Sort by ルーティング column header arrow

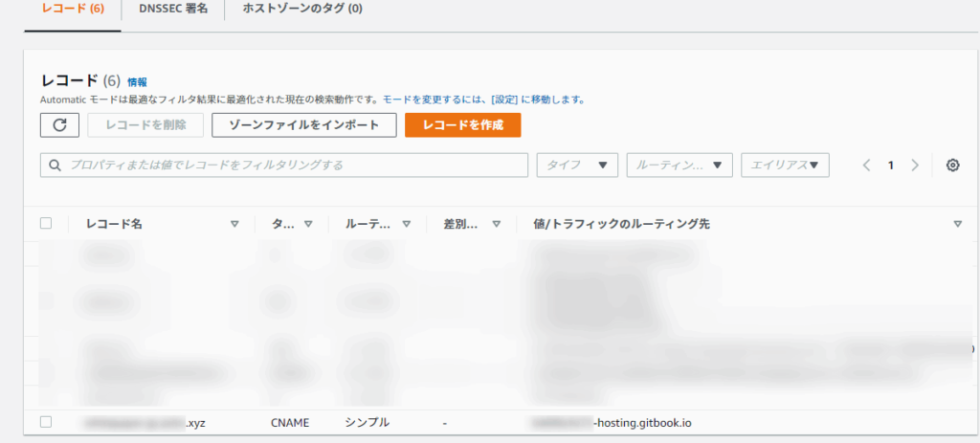[407, 224]
